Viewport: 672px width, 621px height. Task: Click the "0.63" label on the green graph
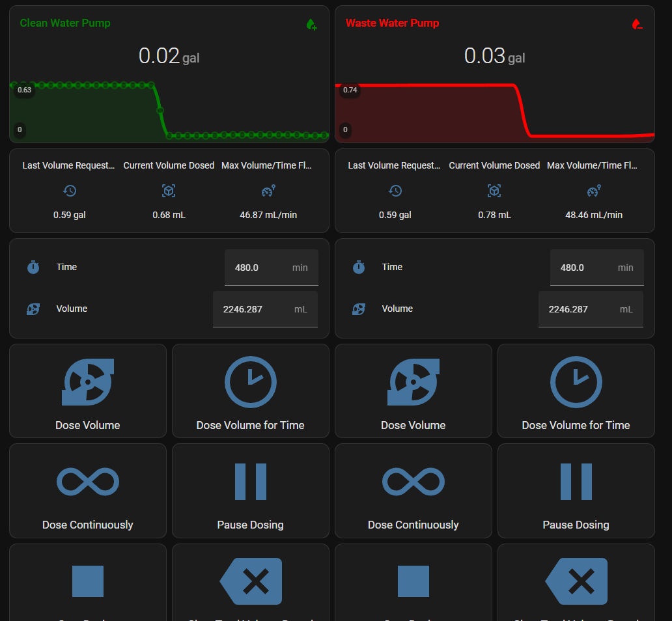[25, 90]
